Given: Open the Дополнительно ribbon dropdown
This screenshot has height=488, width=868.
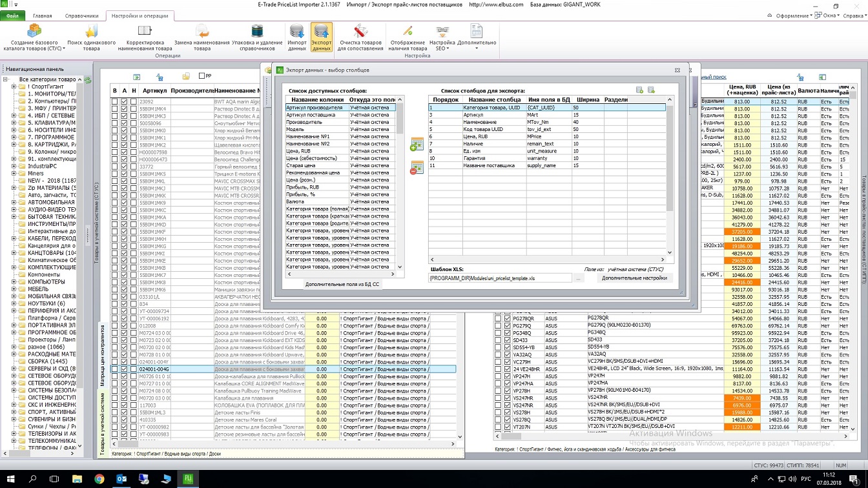Looking at the screenshot, I should point(477,37).
